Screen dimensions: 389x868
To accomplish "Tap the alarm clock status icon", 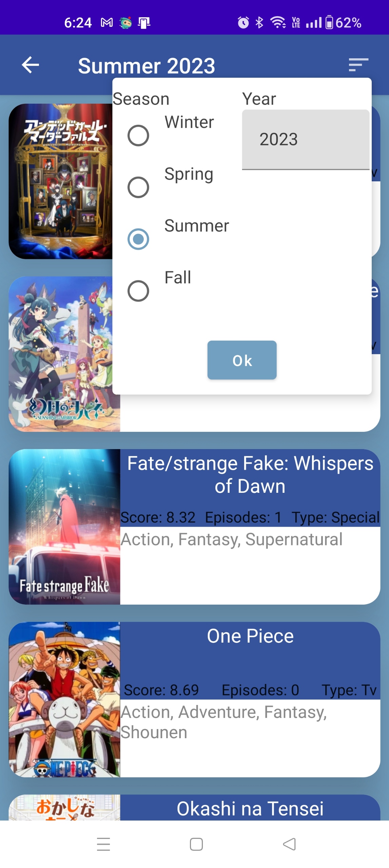I will tap(243, 23).
